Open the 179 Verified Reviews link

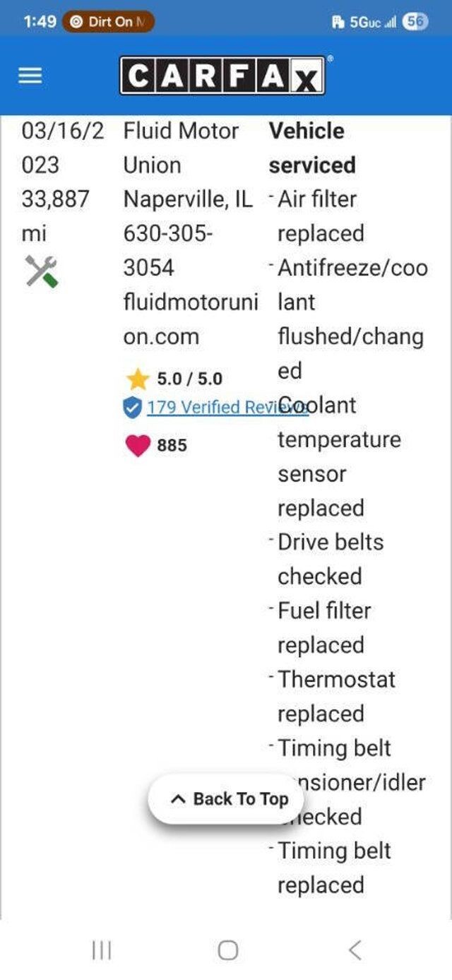(212, 408)
